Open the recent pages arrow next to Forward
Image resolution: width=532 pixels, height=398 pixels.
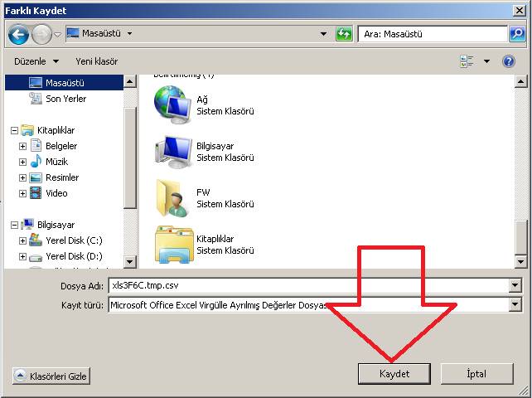(57, 34)
